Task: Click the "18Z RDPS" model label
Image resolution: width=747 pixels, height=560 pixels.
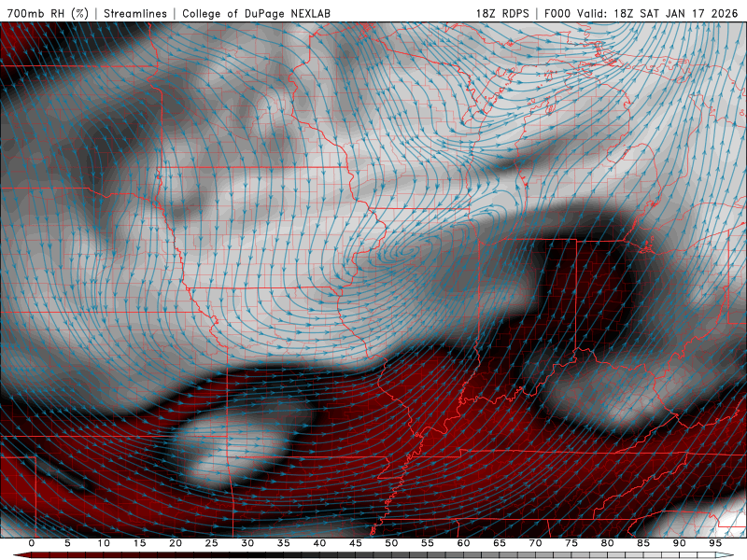Action: 502,13
